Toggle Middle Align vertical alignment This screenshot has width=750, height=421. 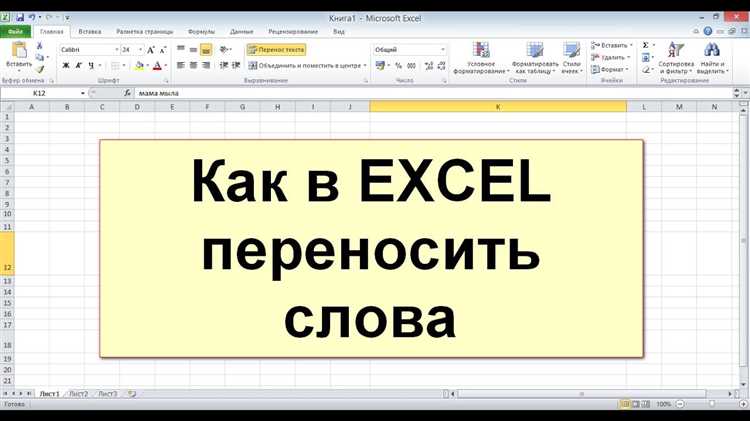(193, 49)
